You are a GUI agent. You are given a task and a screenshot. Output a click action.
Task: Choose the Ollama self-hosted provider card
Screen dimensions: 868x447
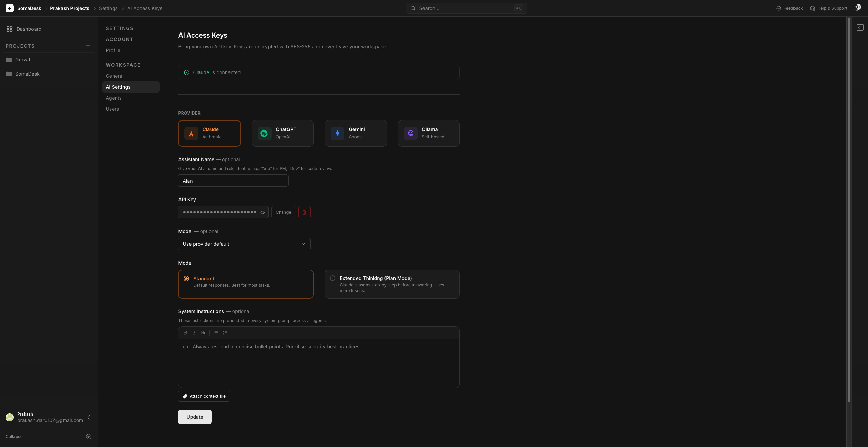tap(429, 133)
